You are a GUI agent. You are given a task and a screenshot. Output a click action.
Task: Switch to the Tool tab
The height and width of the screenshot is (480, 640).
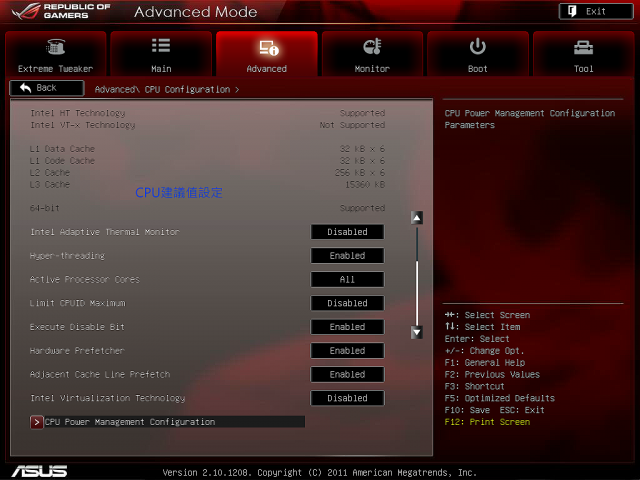tap(583, 53)
